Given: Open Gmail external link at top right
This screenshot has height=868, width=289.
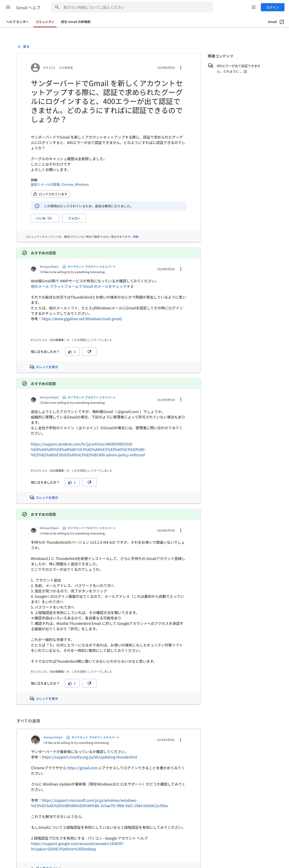Looking at the screenshot, I should (x=276, y=22).
